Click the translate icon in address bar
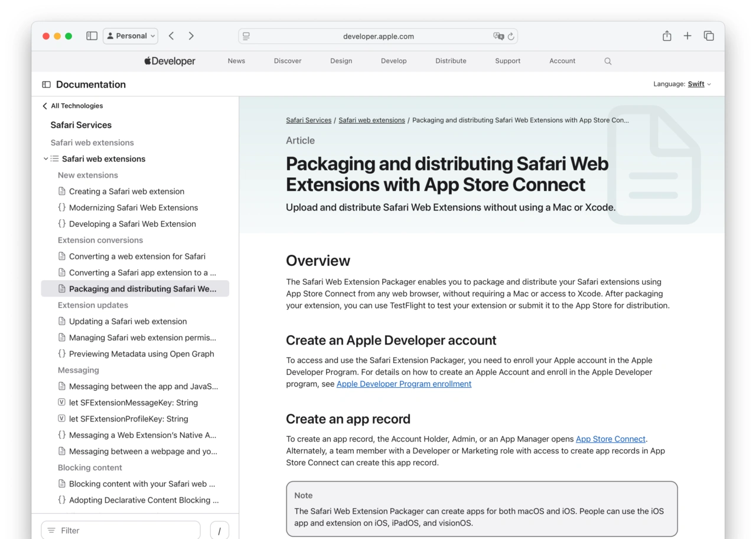Viewport: 756px width, 539px height. coord(498,36)
